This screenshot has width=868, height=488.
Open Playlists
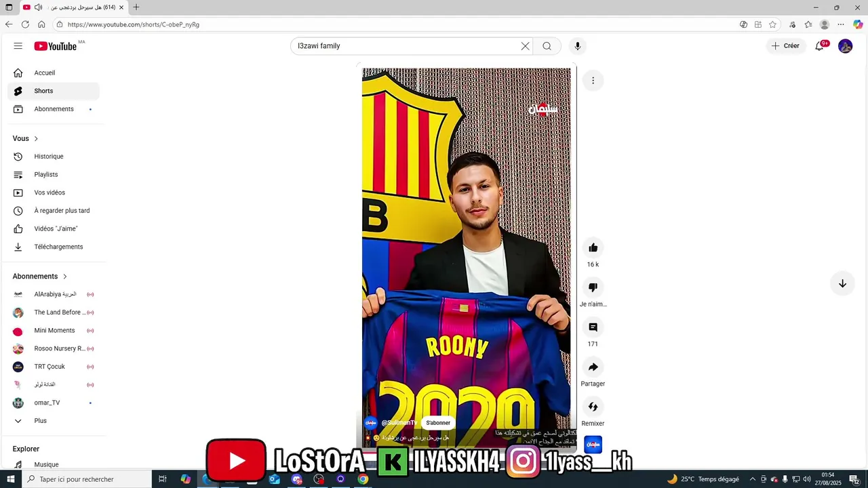(54, 175)
